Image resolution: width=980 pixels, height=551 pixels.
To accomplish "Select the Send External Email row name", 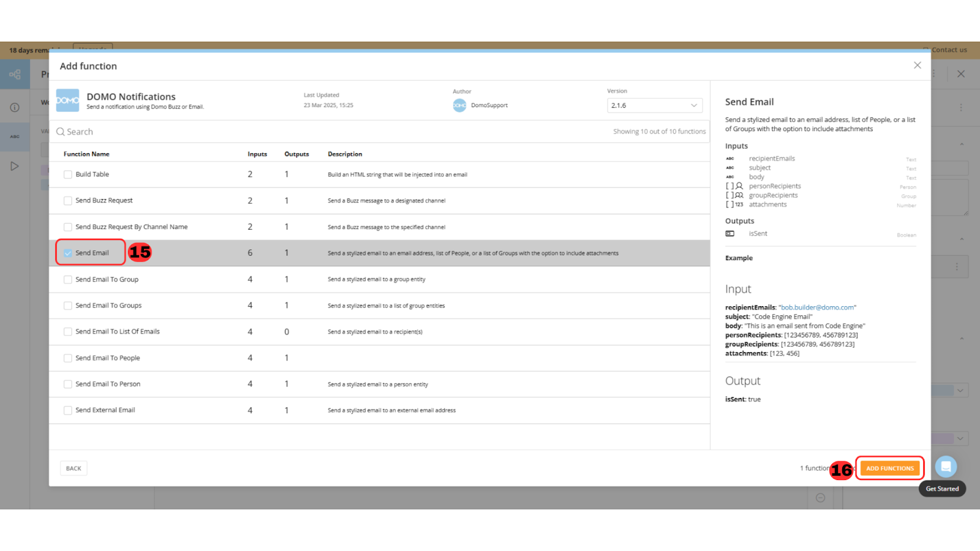I will pos(105,410).
